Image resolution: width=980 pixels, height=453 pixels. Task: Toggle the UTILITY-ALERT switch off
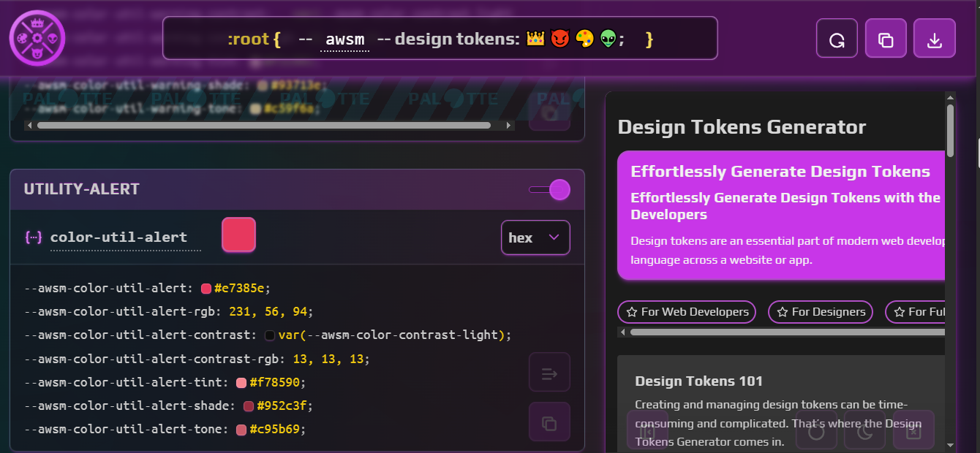pos(549,189)
